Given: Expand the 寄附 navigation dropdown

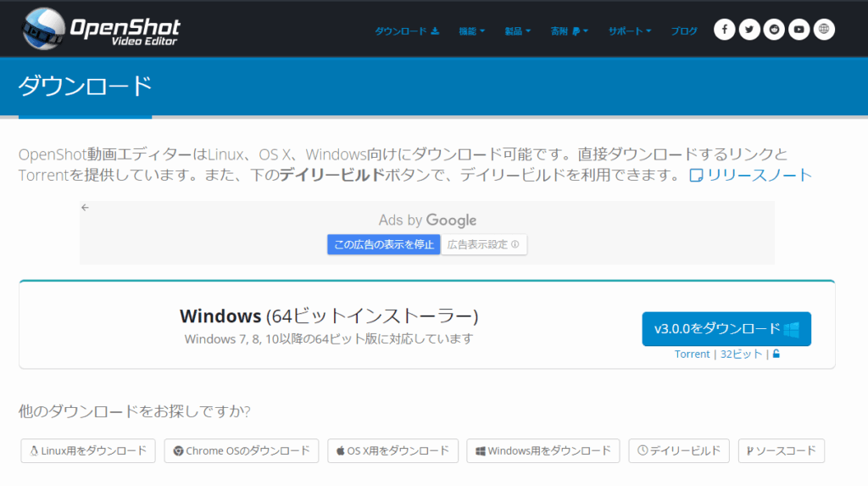Looking at the screenshot, I should tap(569, 31).
